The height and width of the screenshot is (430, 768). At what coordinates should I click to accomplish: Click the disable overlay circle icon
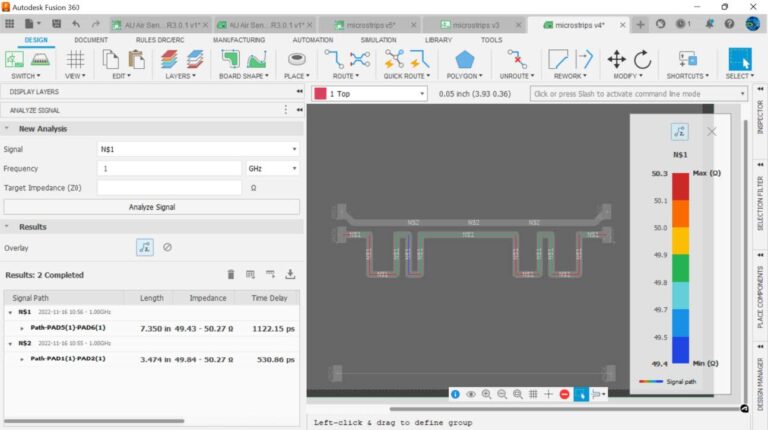[167, 247]
